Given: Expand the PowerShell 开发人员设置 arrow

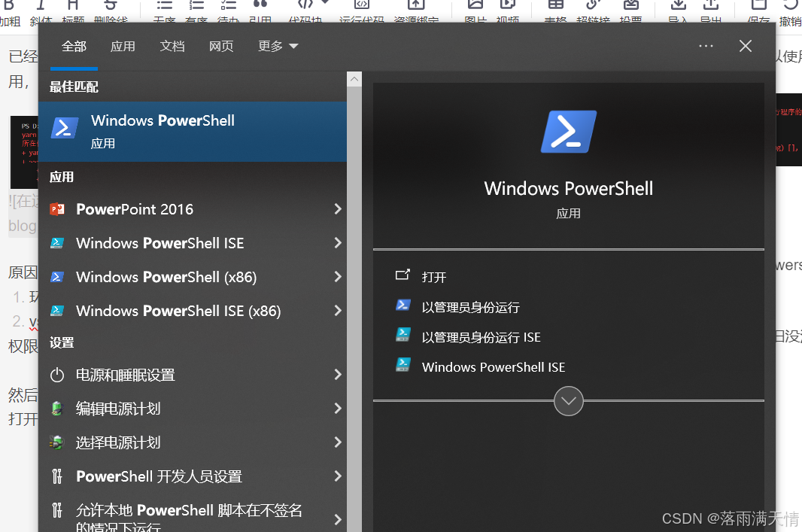Looking at the screenshot, I should point(338,476).
